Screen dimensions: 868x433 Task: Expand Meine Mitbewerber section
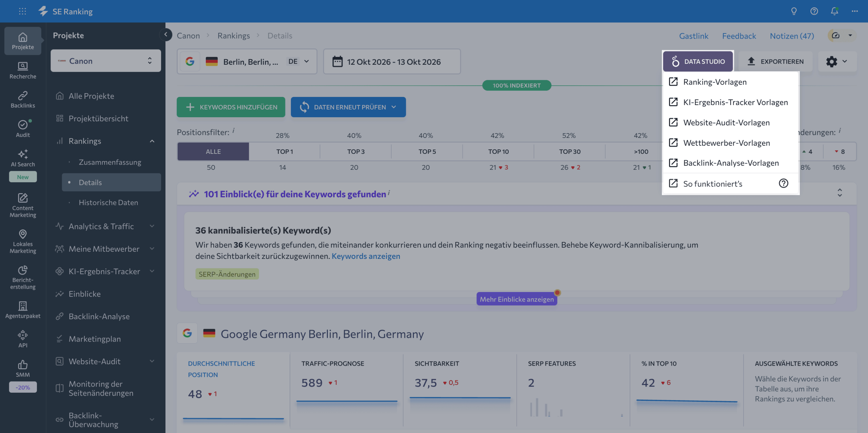pos(152,249)
